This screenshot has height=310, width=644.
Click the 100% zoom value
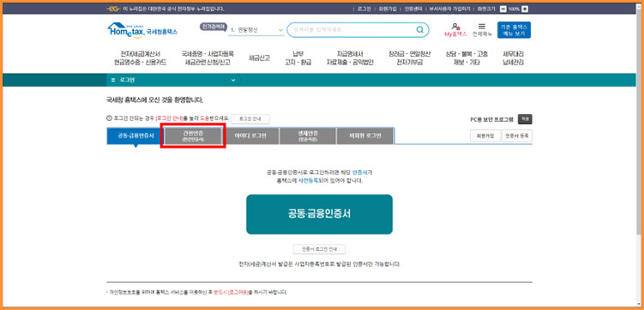[x=514, y=9]
